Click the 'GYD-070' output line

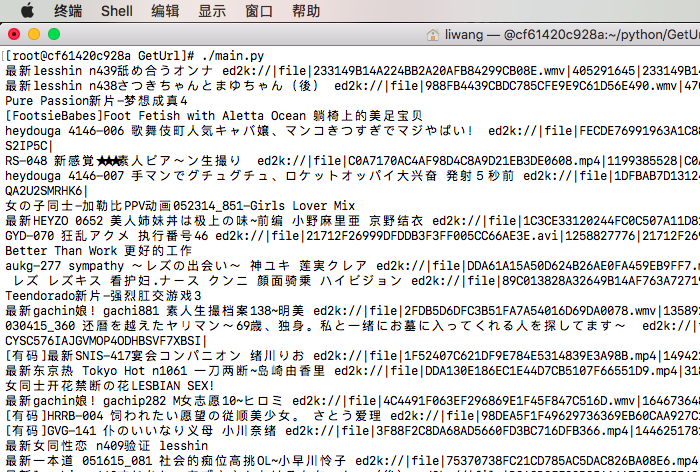353,236
